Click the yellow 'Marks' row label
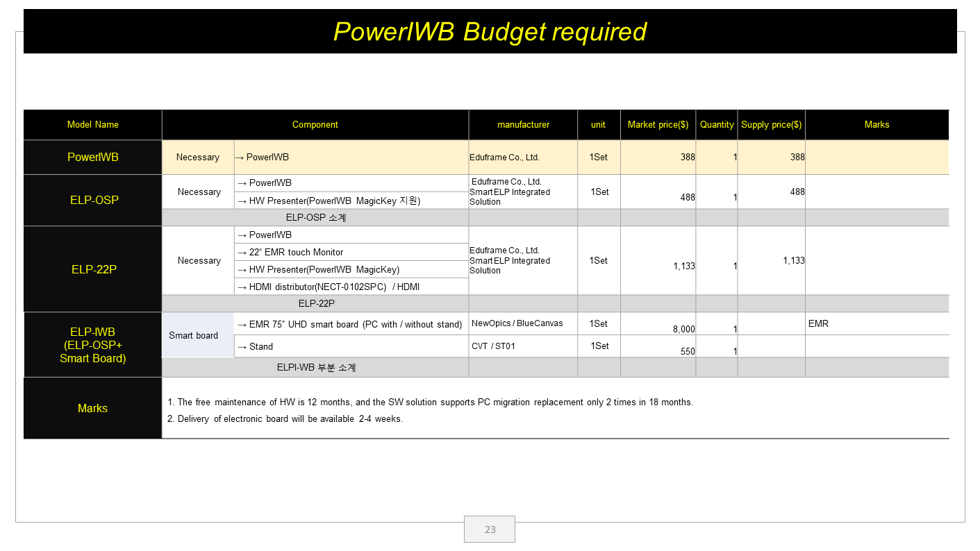Image resolution: width=980 pixels, height=551 pixels. tap(92, 408)
